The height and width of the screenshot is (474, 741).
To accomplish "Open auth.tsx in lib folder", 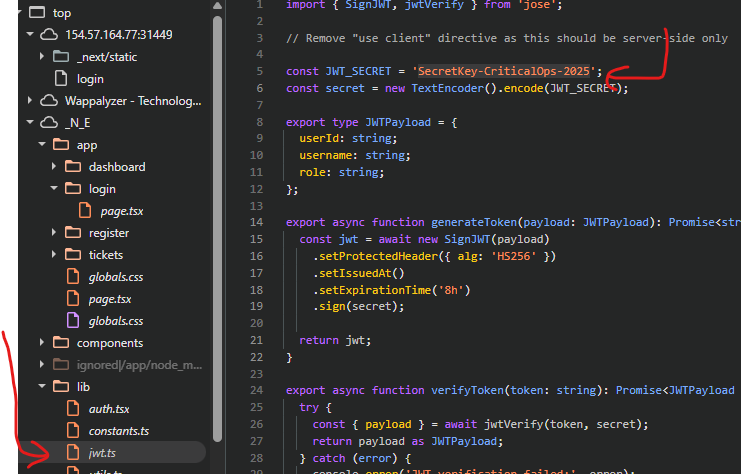I will coord(109,409).
